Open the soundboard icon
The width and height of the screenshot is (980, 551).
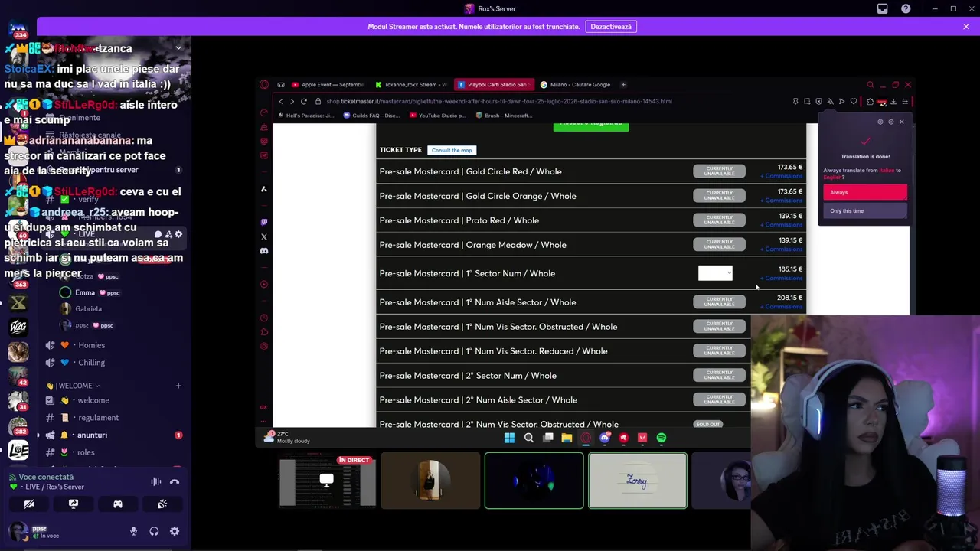[162, 504]
